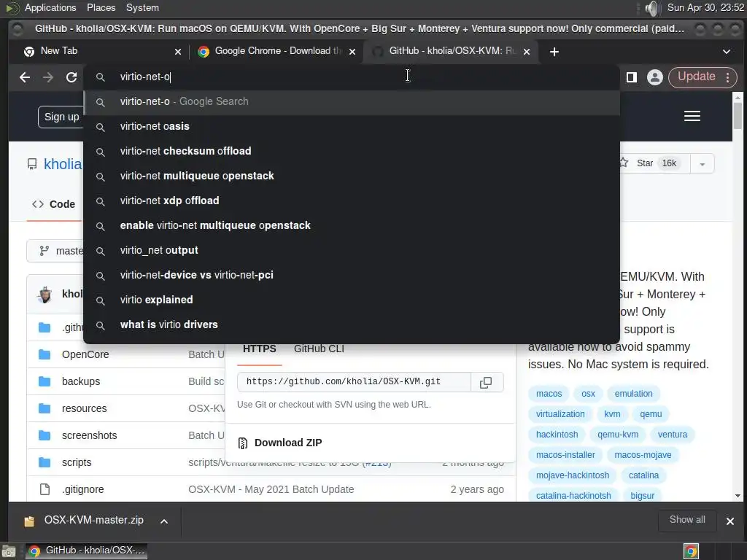Select 'virtio-net multiqueue openstack' suggestion
Screen dimensions: 747x560
352,176
